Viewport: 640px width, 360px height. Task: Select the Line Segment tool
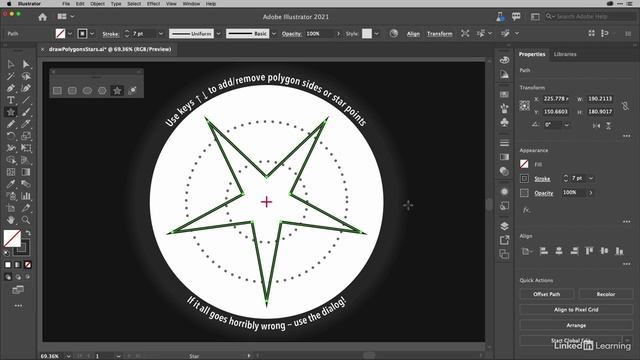(x=26, y=100)
